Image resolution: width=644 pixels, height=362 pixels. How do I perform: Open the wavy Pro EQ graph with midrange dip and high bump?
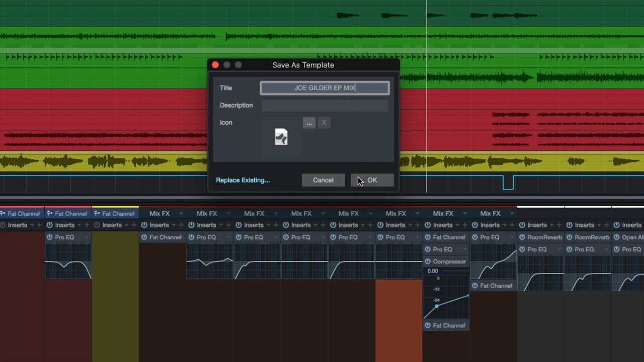click(210, 261)
